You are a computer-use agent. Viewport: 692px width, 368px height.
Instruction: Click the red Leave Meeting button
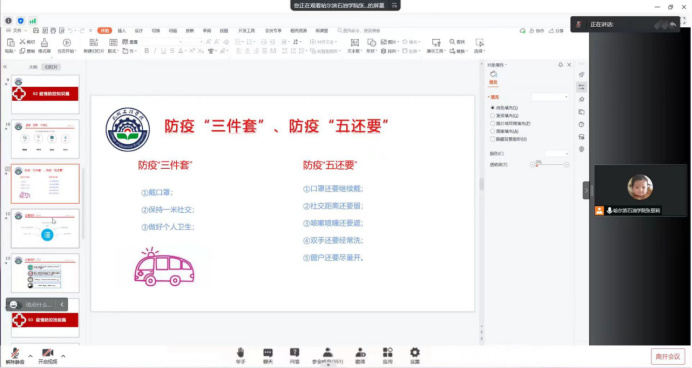tap(667, 357)
